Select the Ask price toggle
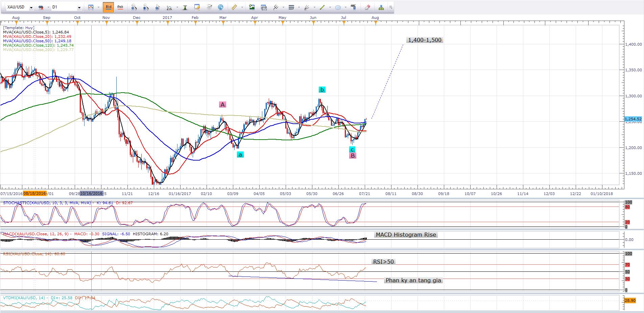 [120, 7]
